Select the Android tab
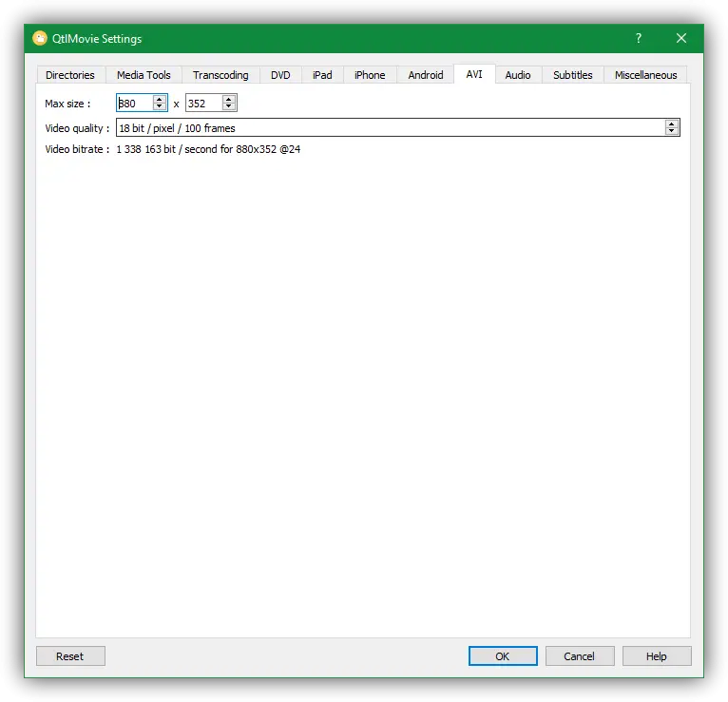728x702 pixels. [425, 75]
